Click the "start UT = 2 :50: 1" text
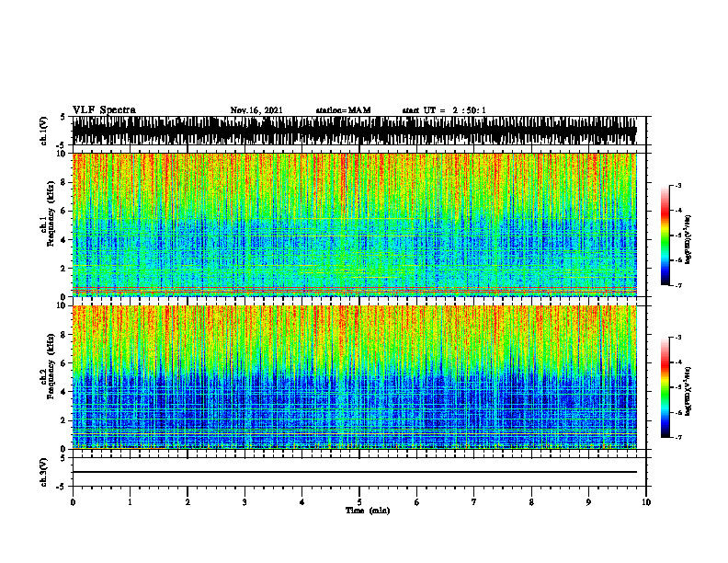Viewport: 728px width, 563px height. [x=444, y=110]
